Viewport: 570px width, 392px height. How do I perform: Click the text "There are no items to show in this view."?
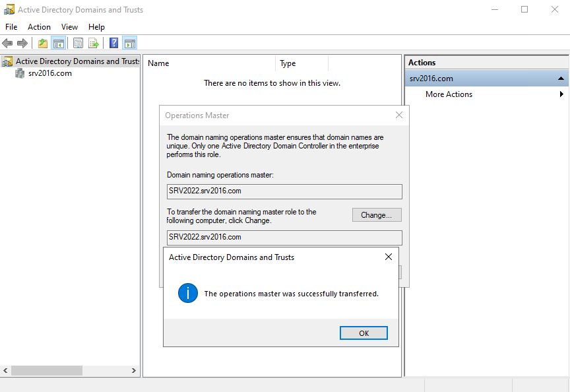click(x=272, y=83)
